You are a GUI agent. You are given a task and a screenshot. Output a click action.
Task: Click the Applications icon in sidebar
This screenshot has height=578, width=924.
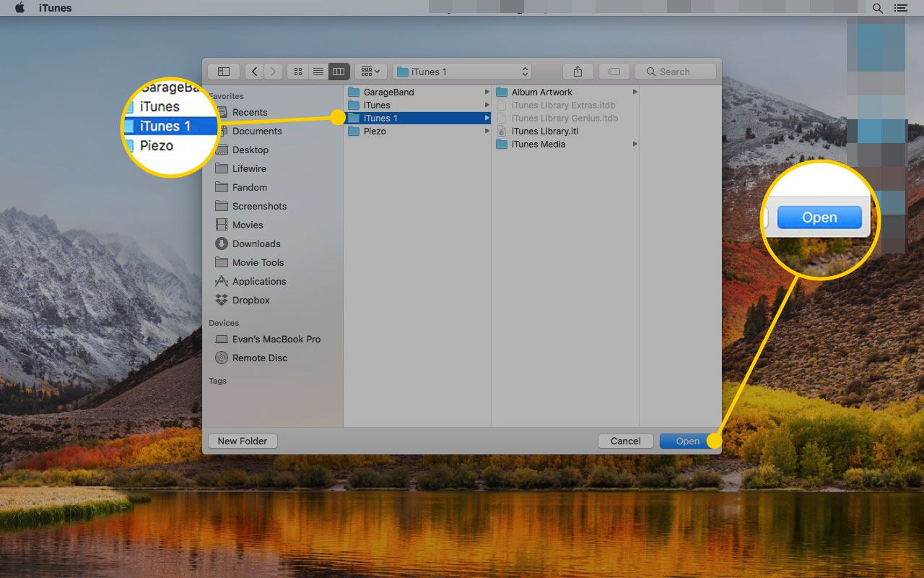coord(222,281)
